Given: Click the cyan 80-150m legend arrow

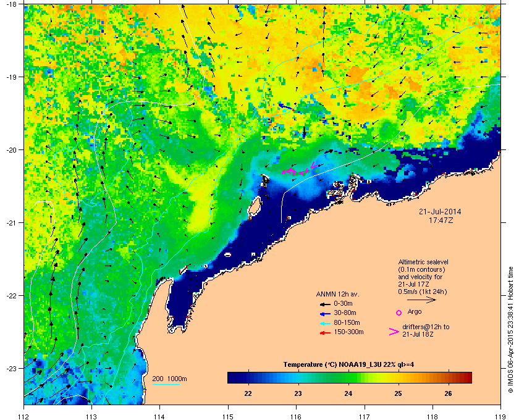Looking at the screenshot, I should (325, 324).
